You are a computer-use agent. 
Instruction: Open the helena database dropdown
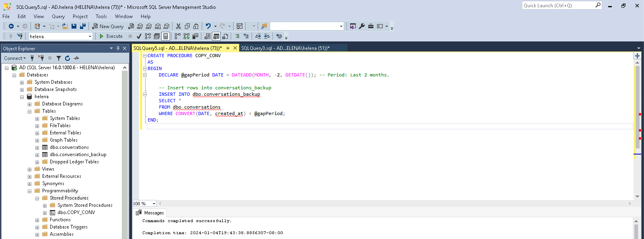click(x=90, y=36)
